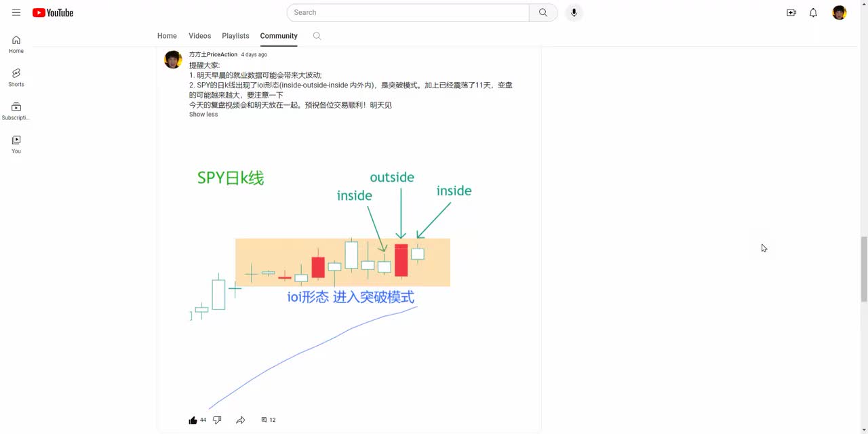Open account avatar menu
868x434 pixels.
(x=840, y=12)
